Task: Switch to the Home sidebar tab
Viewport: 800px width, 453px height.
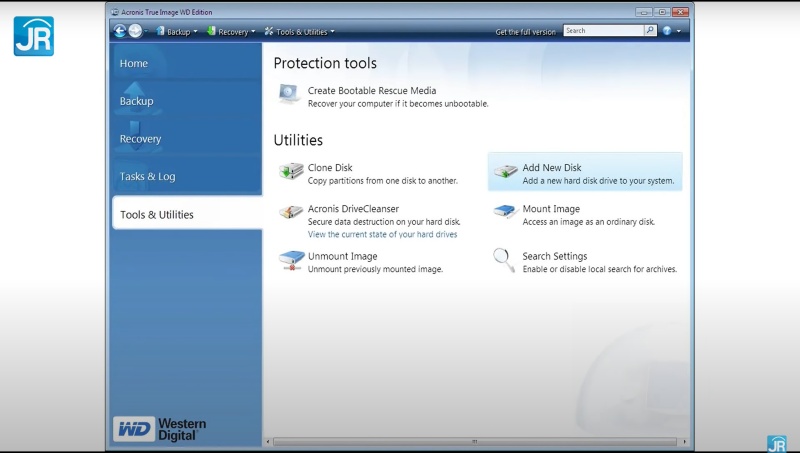Action: coord(134,64)
